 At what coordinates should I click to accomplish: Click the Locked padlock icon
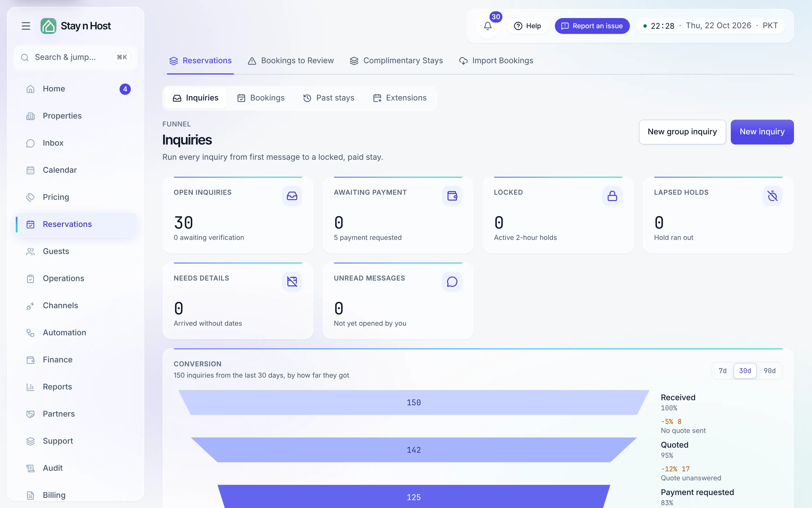(612, 196)
